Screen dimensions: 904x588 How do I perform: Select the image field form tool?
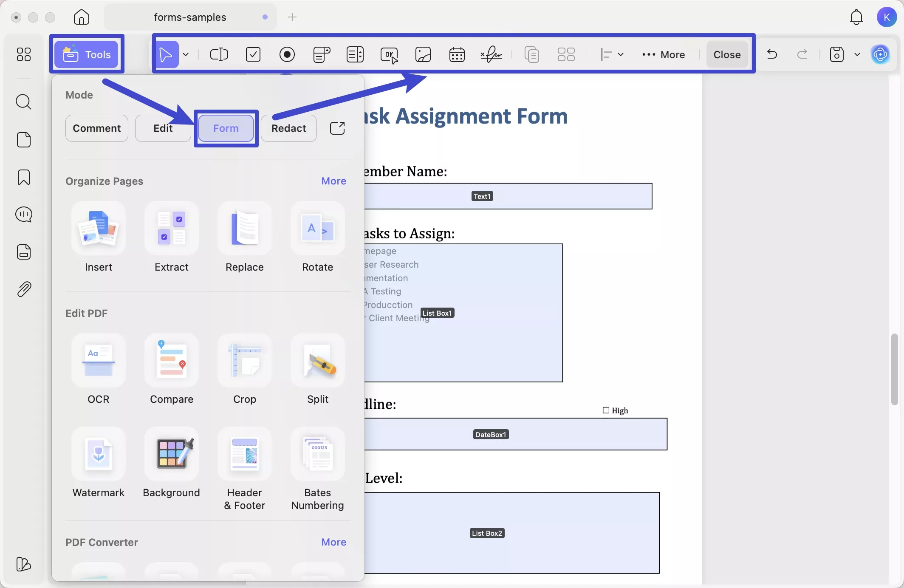[x=423, y=54]
